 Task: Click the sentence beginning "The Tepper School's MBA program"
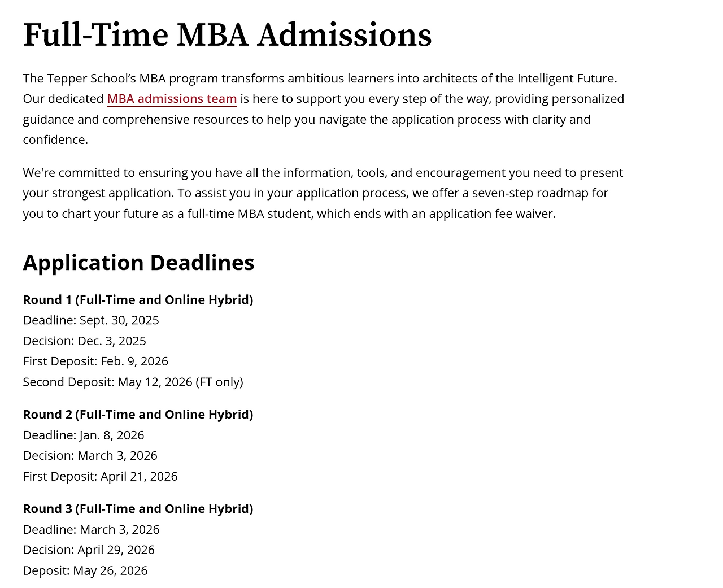[x=320, y=79]
